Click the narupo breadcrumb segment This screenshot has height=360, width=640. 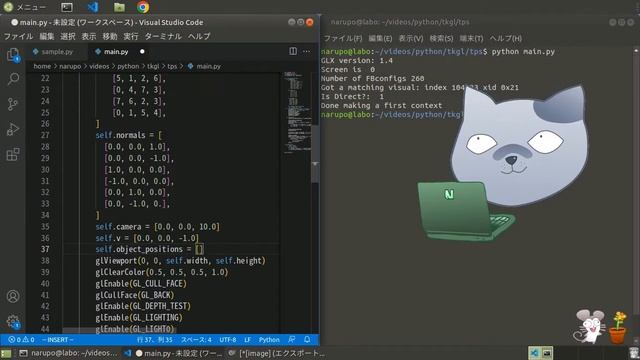pyautogui.click(x=70, y=66)
